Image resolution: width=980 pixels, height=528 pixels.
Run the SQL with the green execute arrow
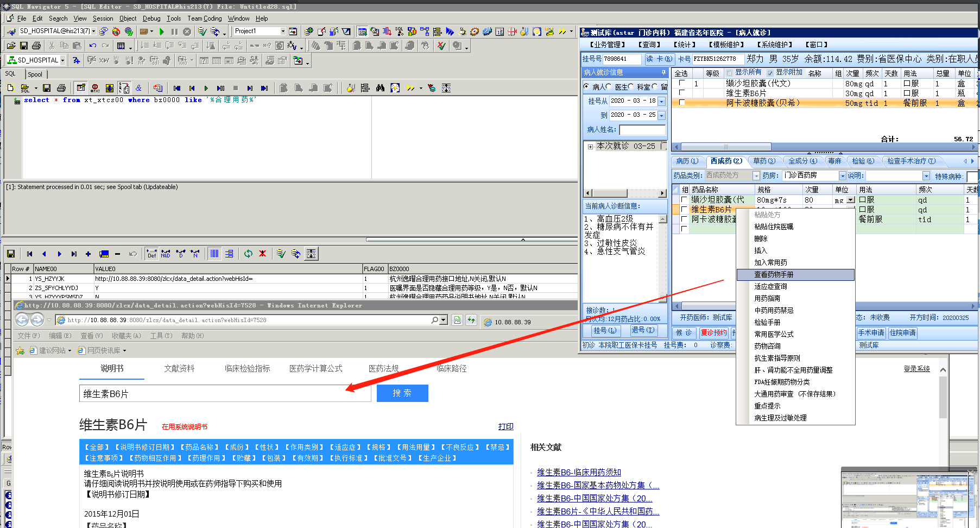click(x=206, y=88)
